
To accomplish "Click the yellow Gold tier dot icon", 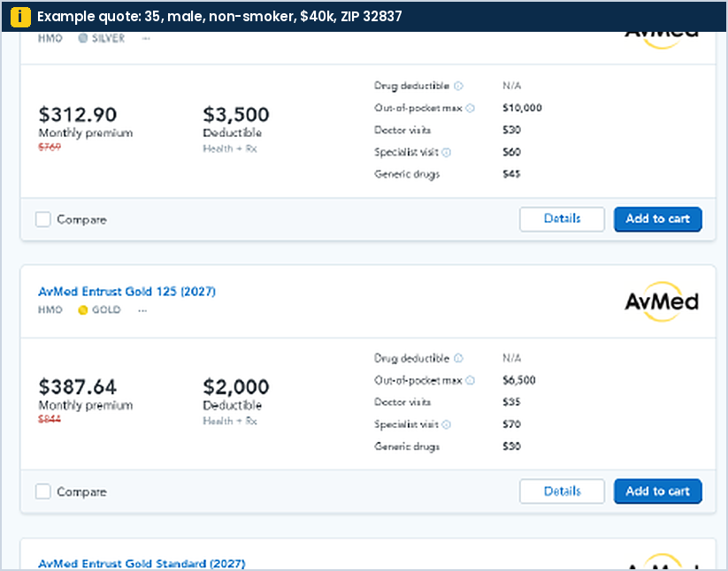I will pos(82,310).
